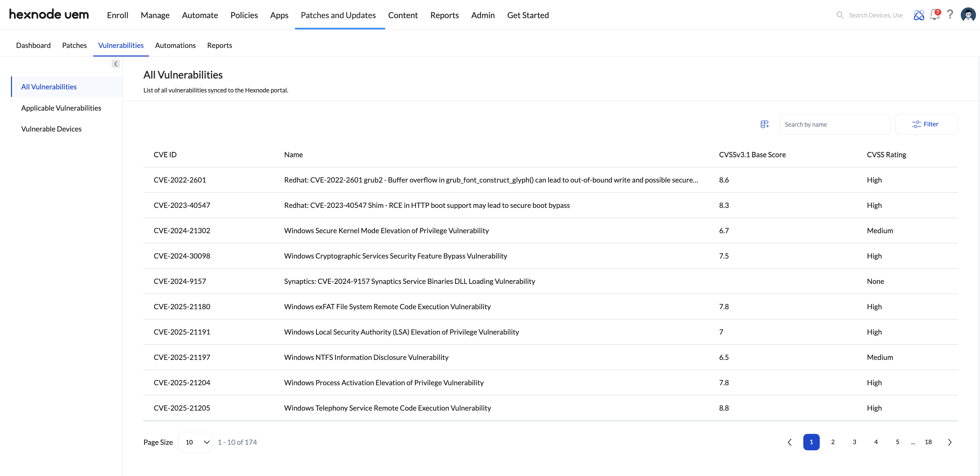Open the user profile avatar
980x476 pixels.
pos(968,15)
